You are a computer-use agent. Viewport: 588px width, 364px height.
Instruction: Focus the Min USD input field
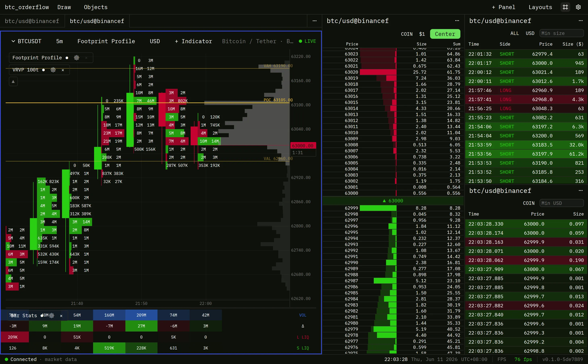pos(562,203)
